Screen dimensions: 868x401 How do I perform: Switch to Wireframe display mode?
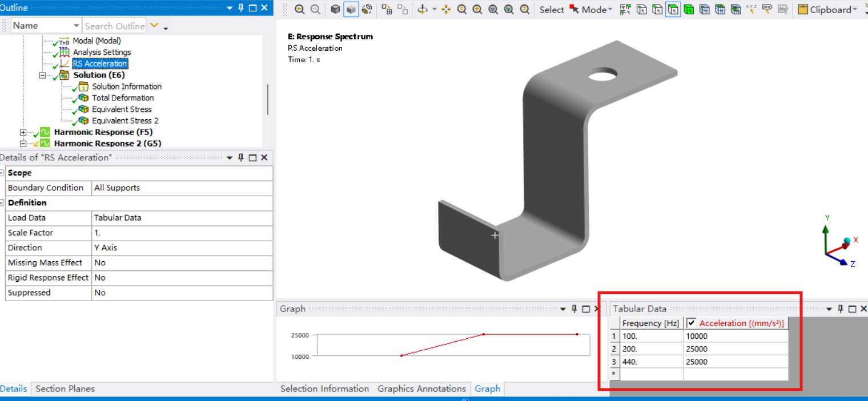point(367,10)
